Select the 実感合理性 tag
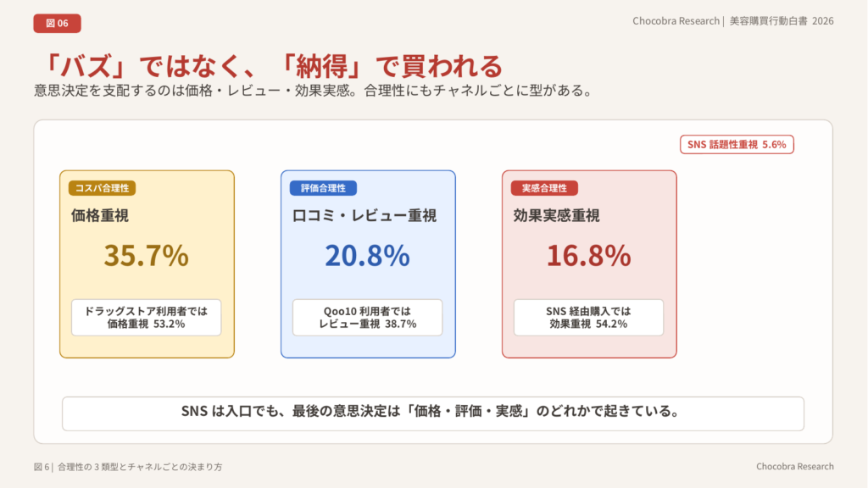The height and width of the screenshot is (488, 868). [x=544, y=188]
